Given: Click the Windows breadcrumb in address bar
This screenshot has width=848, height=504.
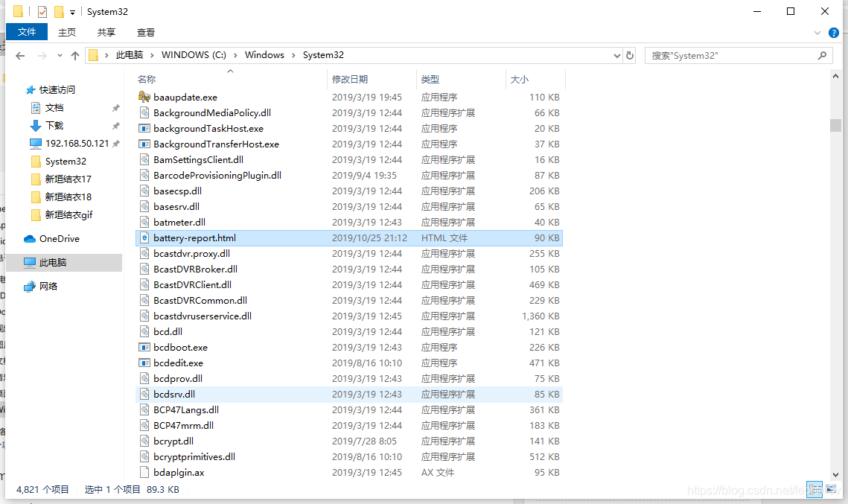Looking at the screenshot, I should coord(264,55).
